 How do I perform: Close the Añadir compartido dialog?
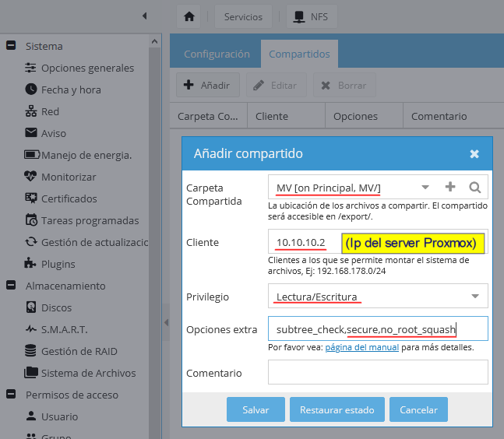pos(474,154)
